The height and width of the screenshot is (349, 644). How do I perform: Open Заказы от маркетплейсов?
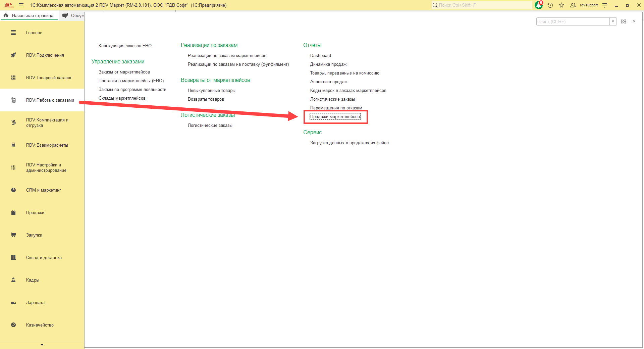pyautogui.click(x=124, y=72)
